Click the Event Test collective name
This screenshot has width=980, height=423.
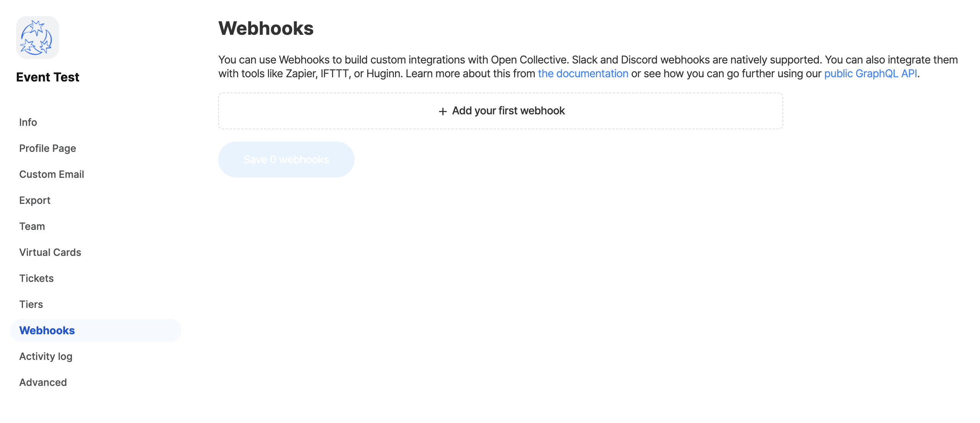[47, 77]
